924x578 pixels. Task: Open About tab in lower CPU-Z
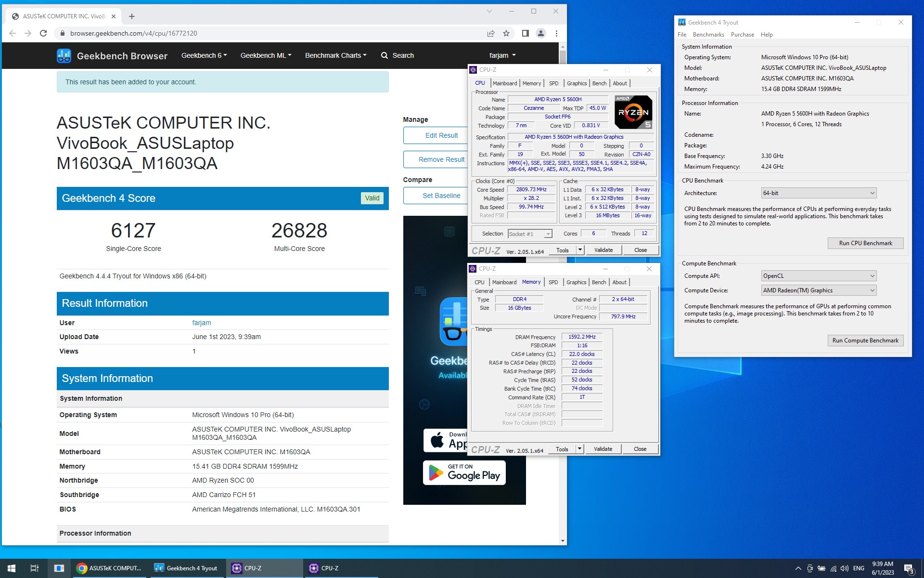pos(619,282)
